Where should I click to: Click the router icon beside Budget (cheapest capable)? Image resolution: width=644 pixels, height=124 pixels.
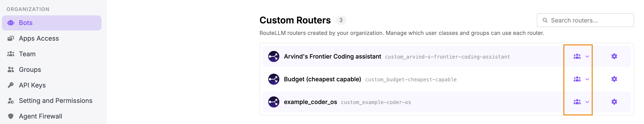(x=274, y=79)
